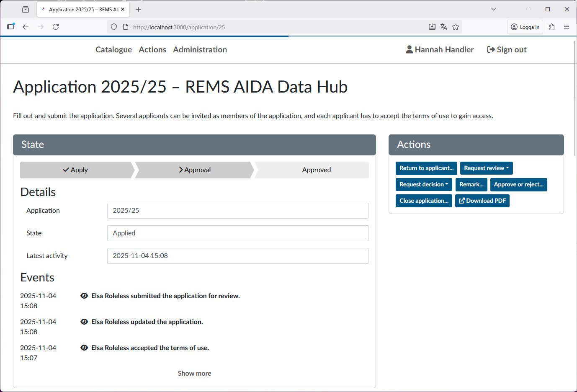Click the tracking protection shield icon
The width and height of the screenshot is (577, 392).
(x=113, y=26)
